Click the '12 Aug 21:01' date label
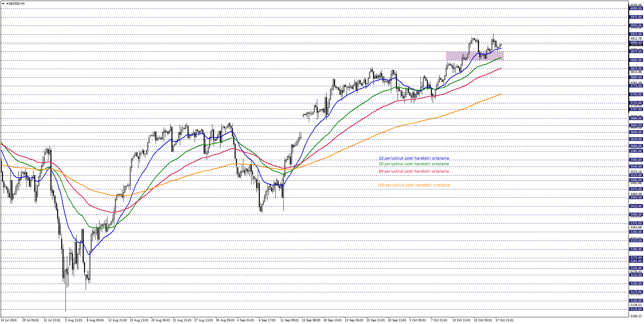644x324 pixels. pyautogui.click(x=118, y=320)
